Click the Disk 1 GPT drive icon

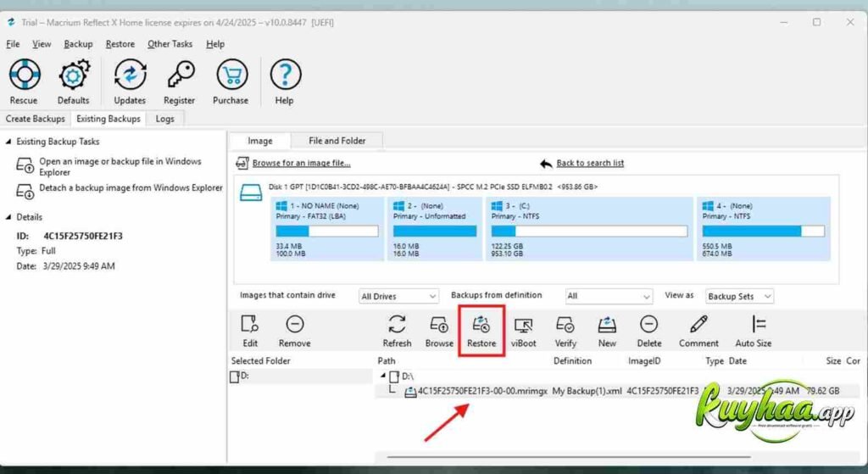pos(250,193)
